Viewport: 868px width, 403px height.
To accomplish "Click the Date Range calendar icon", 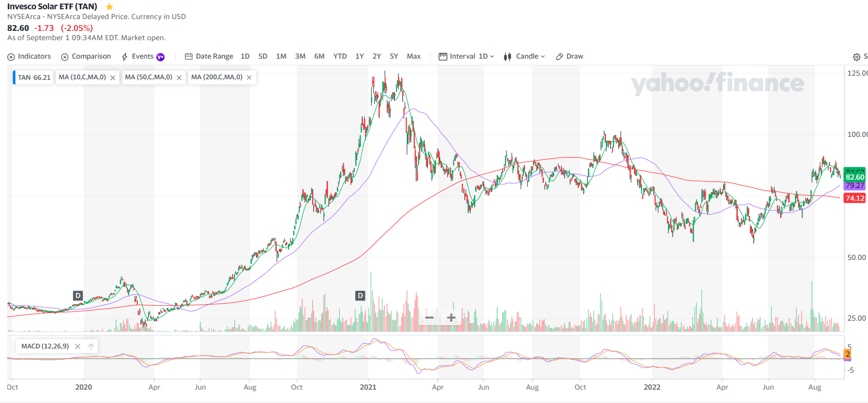I will (189, 57).
